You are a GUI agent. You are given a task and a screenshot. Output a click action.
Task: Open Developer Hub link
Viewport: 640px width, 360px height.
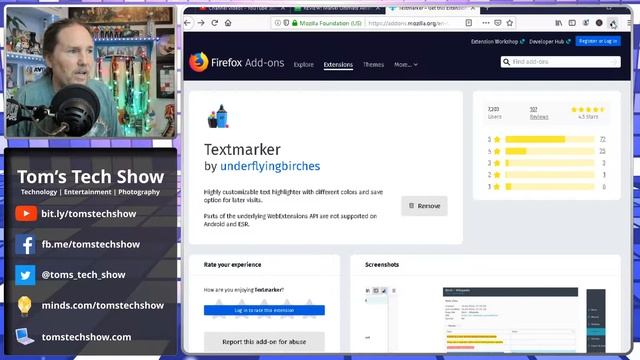549,42
